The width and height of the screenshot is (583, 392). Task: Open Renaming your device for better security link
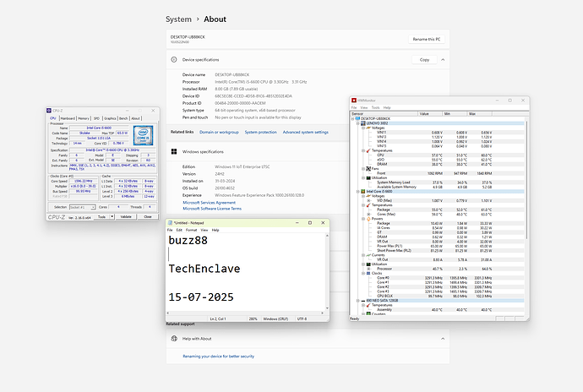click(218, 357)
